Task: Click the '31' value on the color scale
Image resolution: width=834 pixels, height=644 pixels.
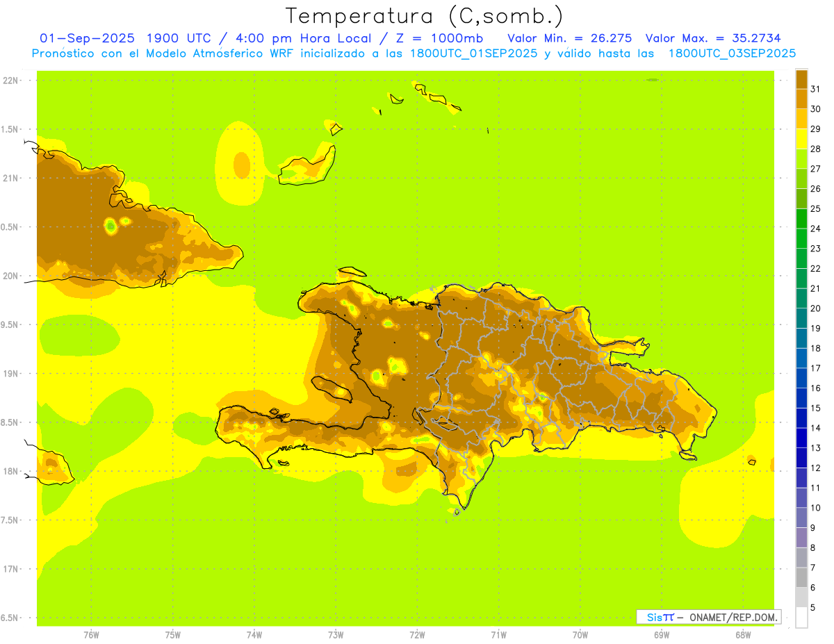Action: coord(816,89)
